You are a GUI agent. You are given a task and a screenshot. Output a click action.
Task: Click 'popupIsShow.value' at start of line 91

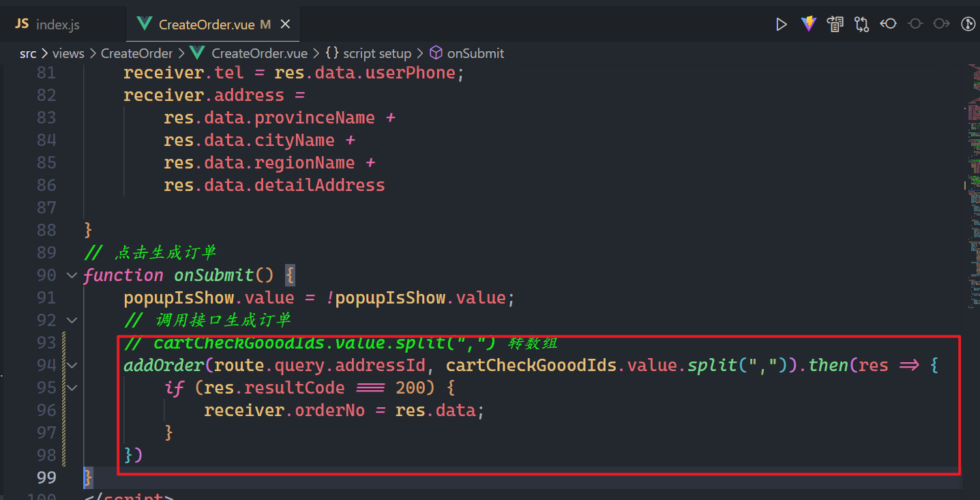coord(209,297)
